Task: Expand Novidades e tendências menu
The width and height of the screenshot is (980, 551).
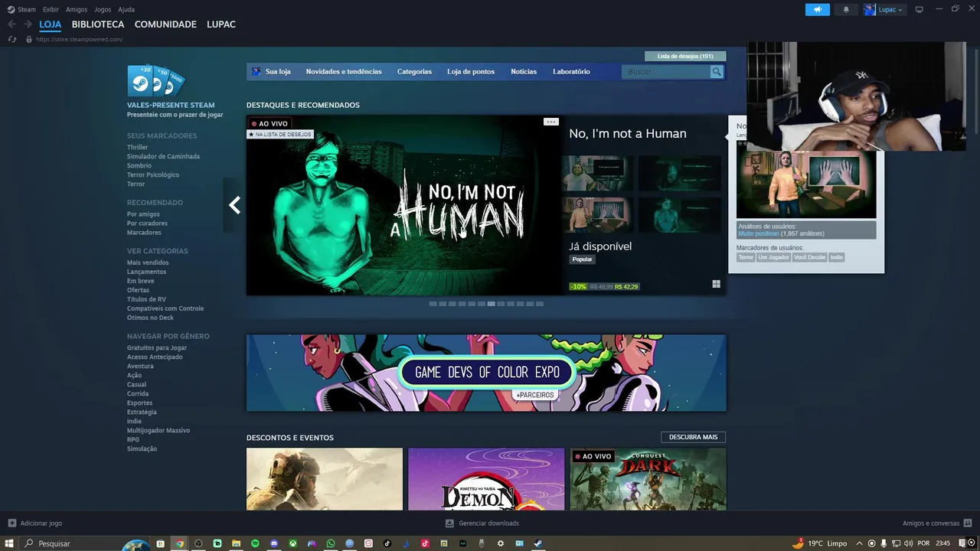Action: coord(344,71)
